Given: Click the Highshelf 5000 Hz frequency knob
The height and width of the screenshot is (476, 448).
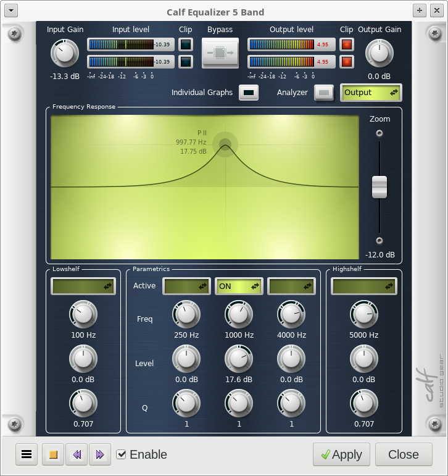Looking at the screenshot, I should pos(364,314).
